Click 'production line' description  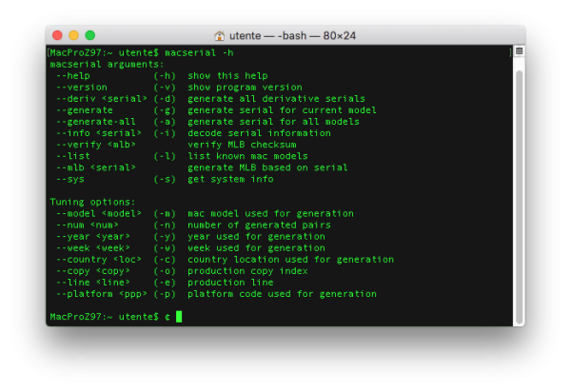click(230, 283)
